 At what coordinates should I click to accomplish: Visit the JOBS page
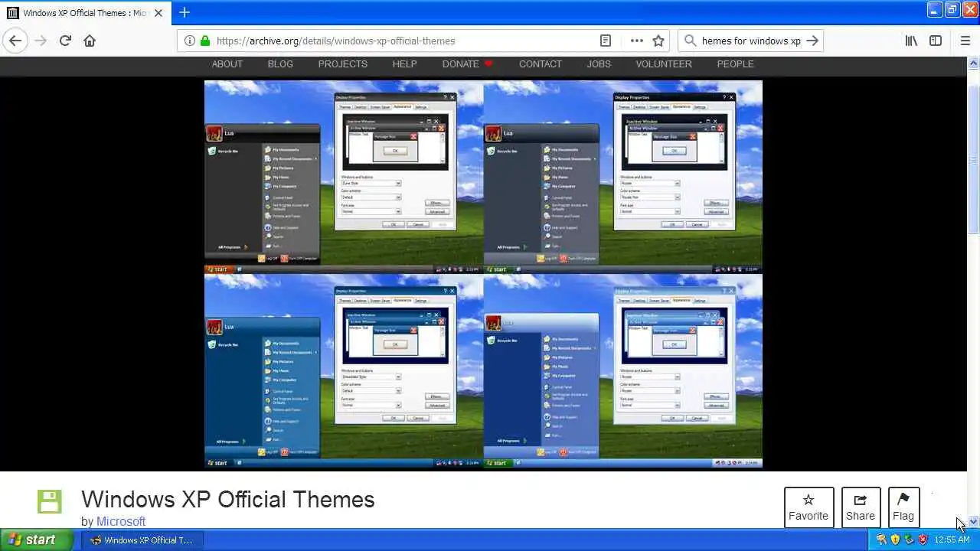click(x=599, y=64)
